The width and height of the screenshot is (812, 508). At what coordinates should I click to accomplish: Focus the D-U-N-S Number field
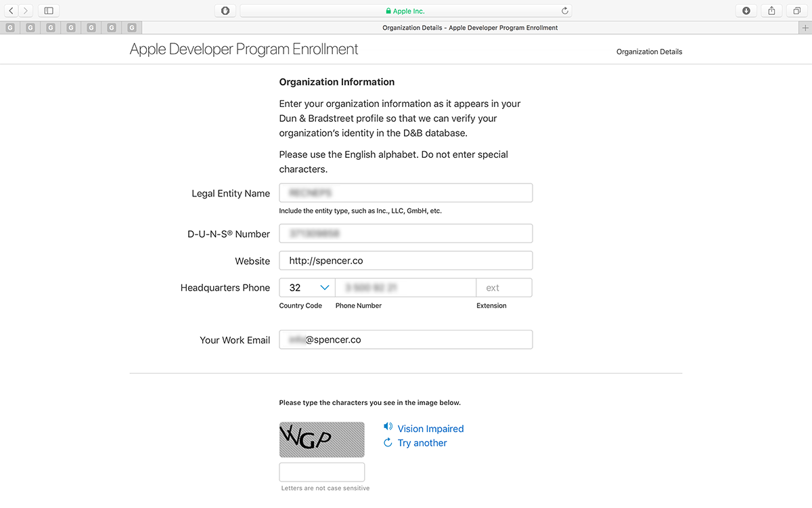[405, 232]
